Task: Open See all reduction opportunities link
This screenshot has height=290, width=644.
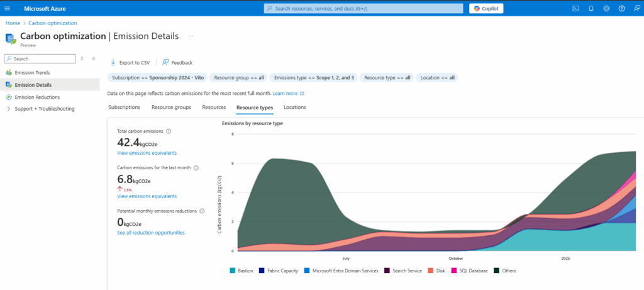Action: click(x=151, y=233)
